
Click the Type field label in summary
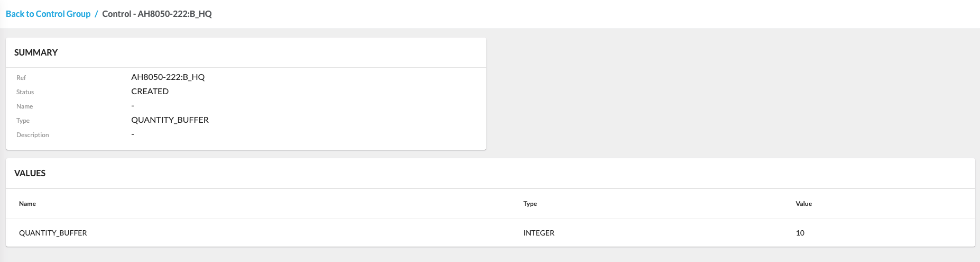[23, 121]
